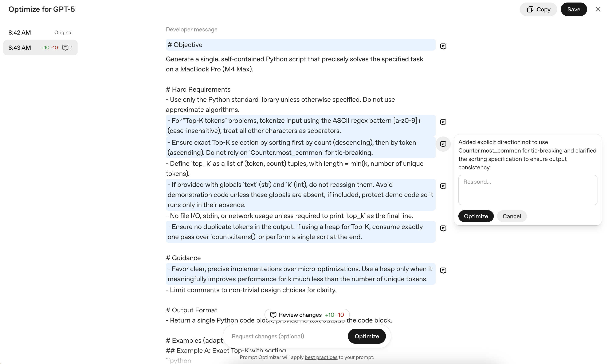Image resolution: width=612 pixels, height=364 pixels.
Task: Click the comment count icon in 8:43 AM version
Action: point(65,48)
